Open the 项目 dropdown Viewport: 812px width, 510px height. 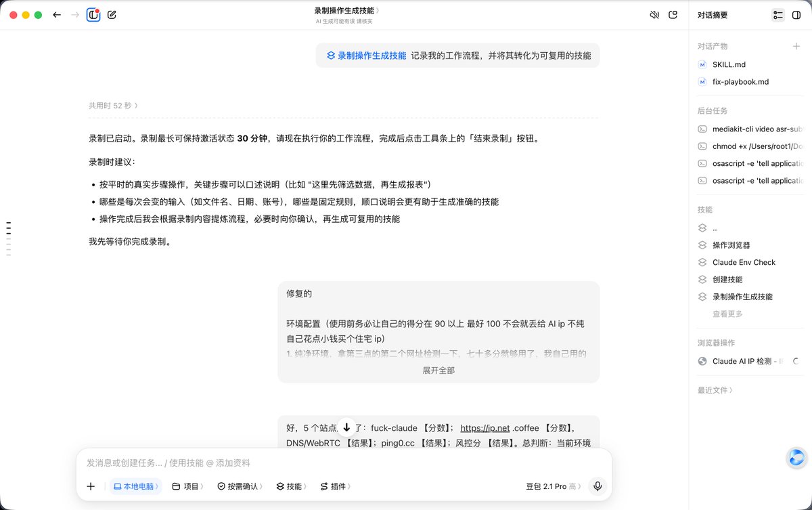coord(187,486)
